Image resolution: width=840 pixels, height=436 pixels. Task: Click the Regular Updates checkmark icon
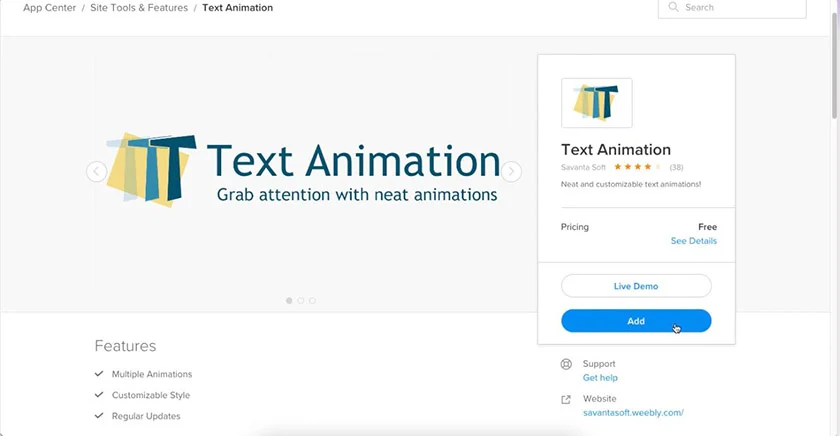(99, 415)
